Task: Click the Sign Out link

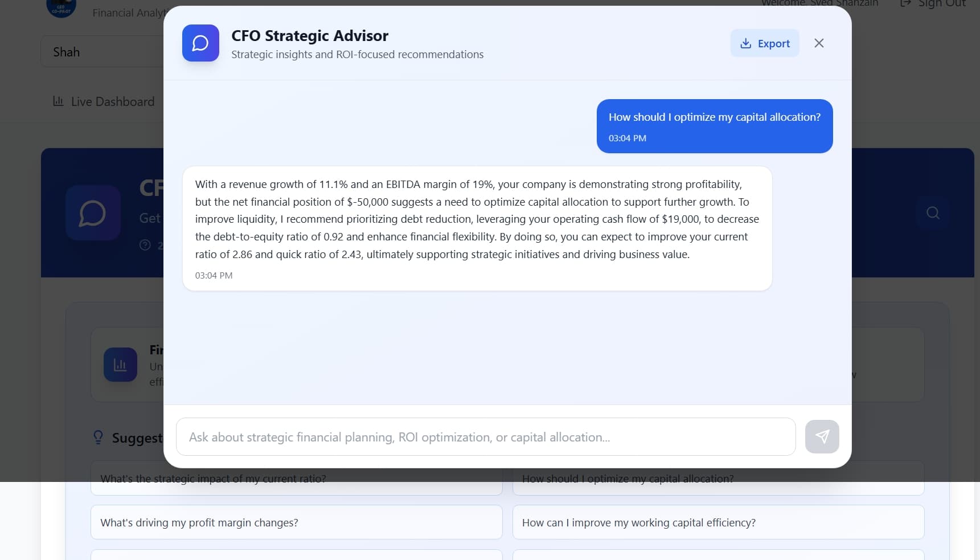Action: pyautogui.click(x=933, y=4)
